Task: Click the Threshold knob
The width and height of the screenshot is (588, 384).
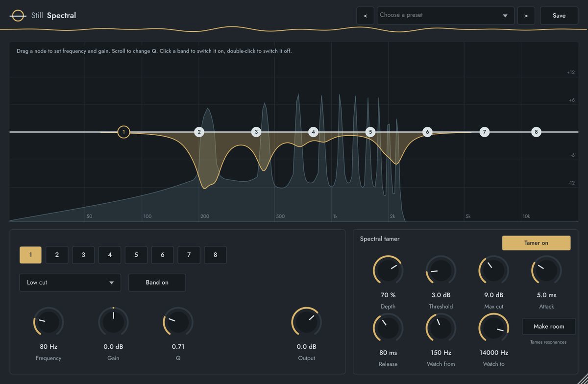Action: pos(441,270)
